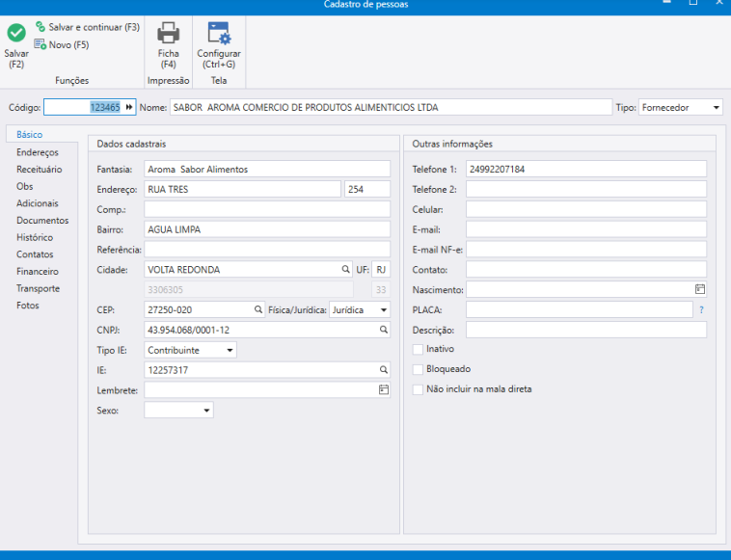Focus the Contato field
731x560 pixels.
(x=586, y=269)
